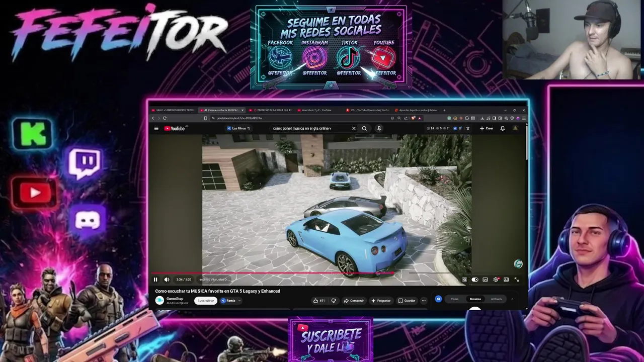Switch to theater mode
The width and height of the screenshot is (644, 362).
(x=506, y=280)
